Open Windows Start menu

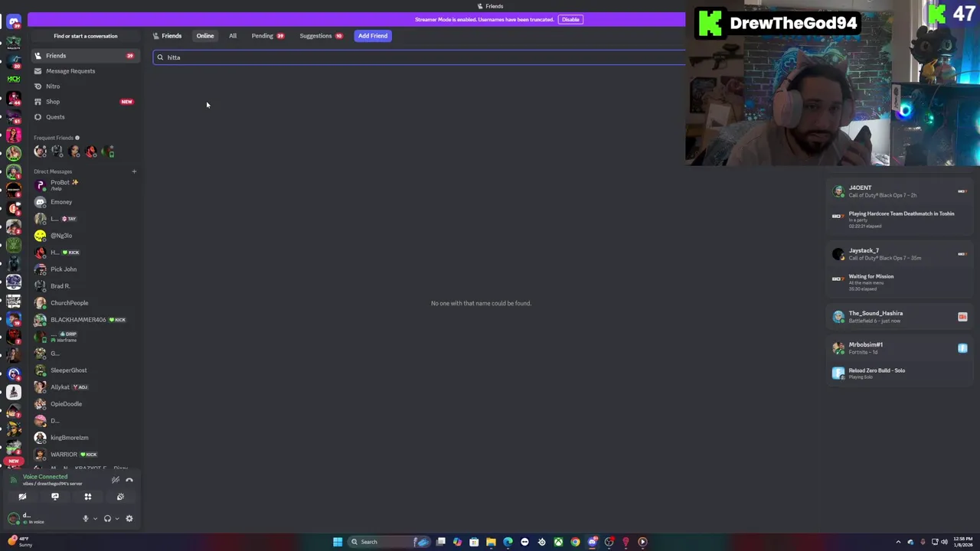(338, 542)
